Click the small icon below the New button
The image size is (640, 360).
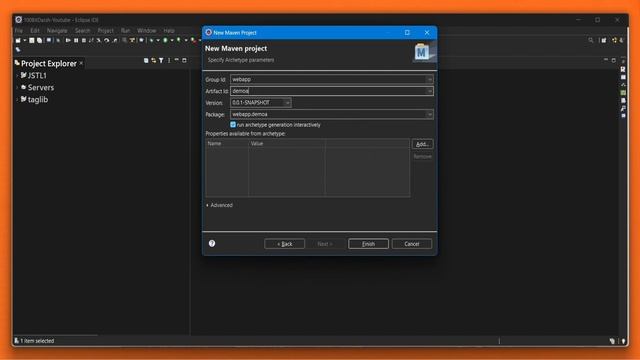(18, 49)
